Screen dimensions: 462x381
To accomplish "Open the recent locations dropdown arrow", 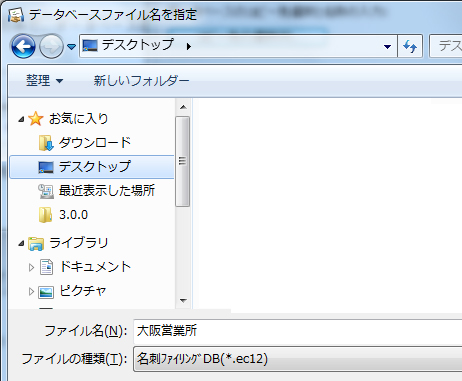I will point(71,47).
